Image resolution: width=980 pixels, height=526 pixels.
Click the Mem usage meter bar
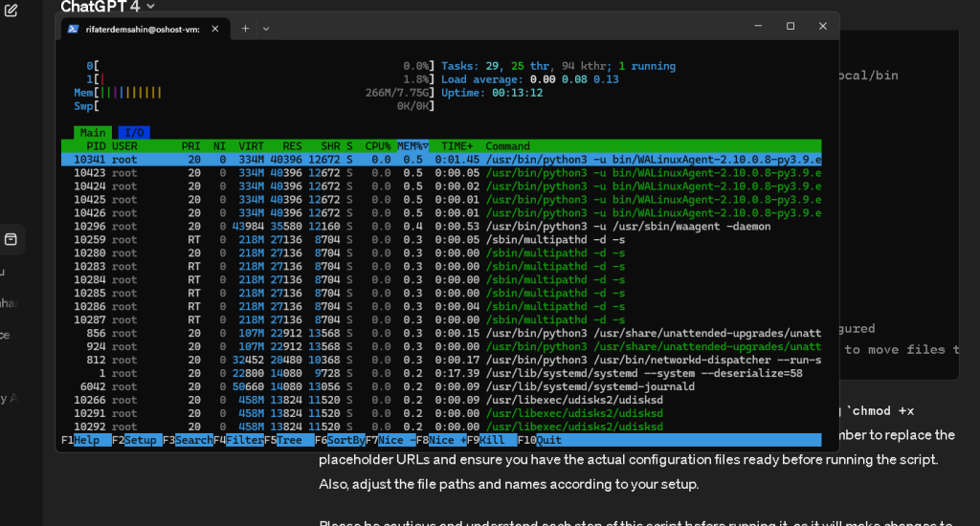coord(254,93)
